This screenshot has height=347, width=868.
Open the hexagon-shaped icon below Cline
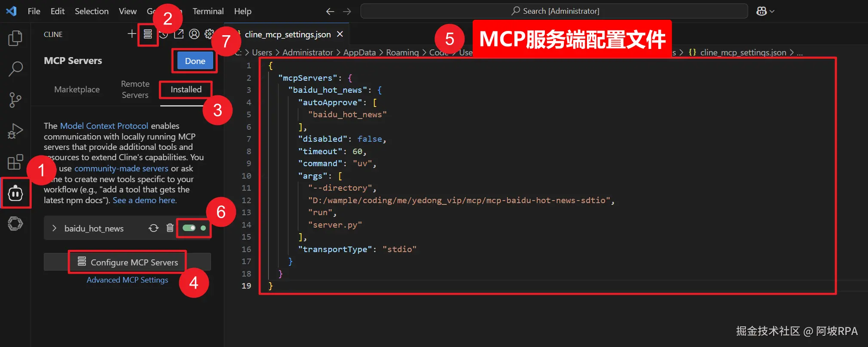pyautogui.click(x=15, y=223)
